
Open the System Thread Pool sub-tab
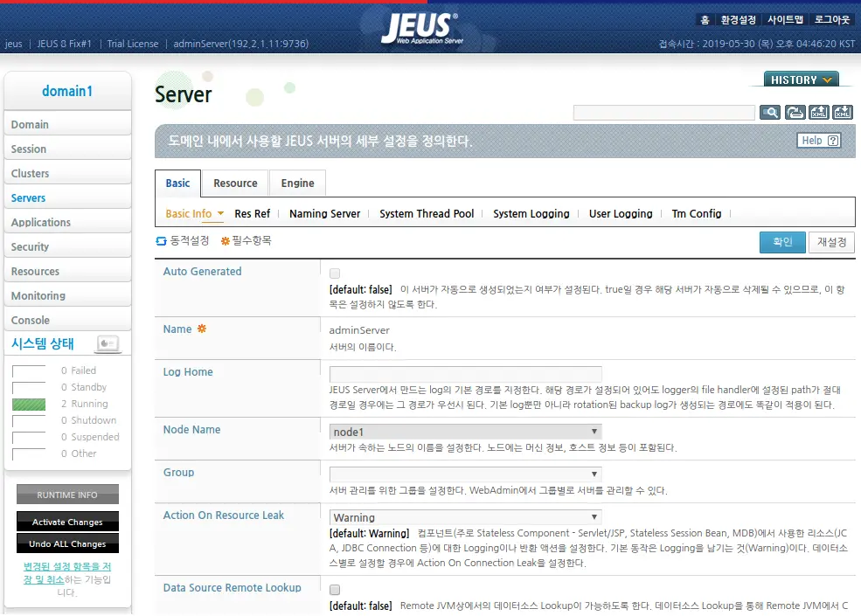tap(427, 213)
